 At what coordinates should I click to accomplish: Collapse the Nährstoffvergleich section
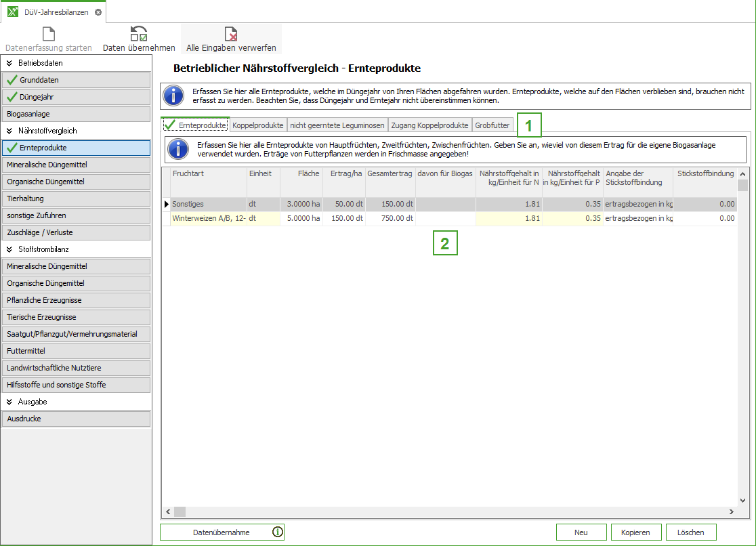click(9, 131)
